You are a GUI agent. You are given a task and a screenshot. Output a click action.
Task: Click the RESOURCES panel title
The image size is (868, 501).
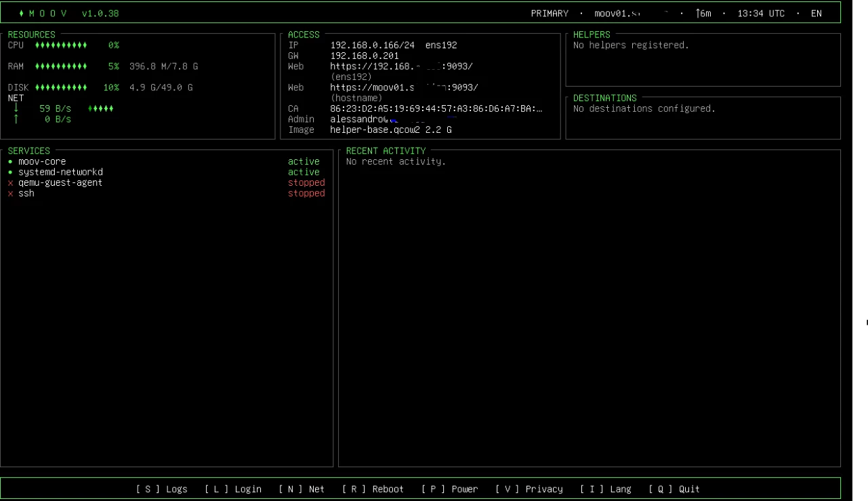click(32, 35)
